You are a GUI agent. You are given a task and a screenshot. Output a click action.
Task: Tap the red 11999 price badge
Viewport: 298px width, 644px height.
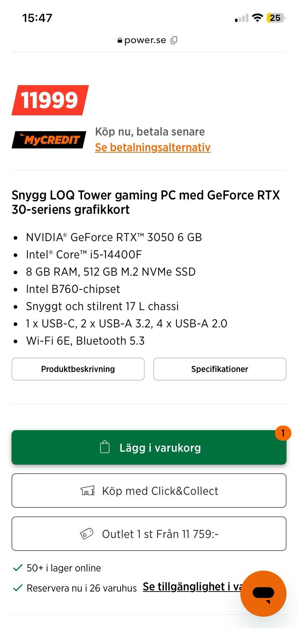50,100
